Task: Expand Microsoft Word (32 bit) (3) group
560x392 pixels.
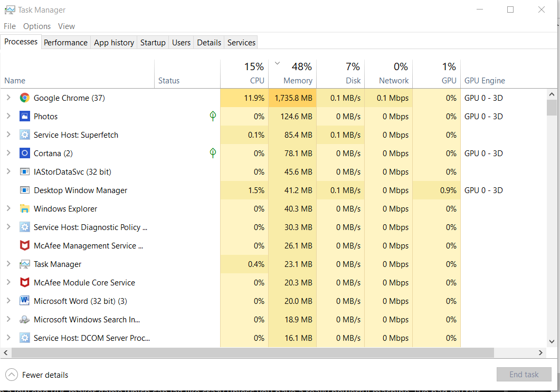Action: (8, 301)
